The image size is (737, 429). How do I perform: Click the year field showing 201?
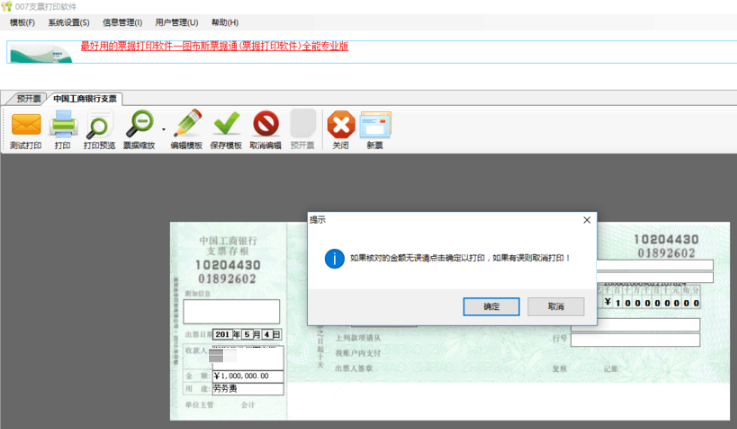point(222,335)
